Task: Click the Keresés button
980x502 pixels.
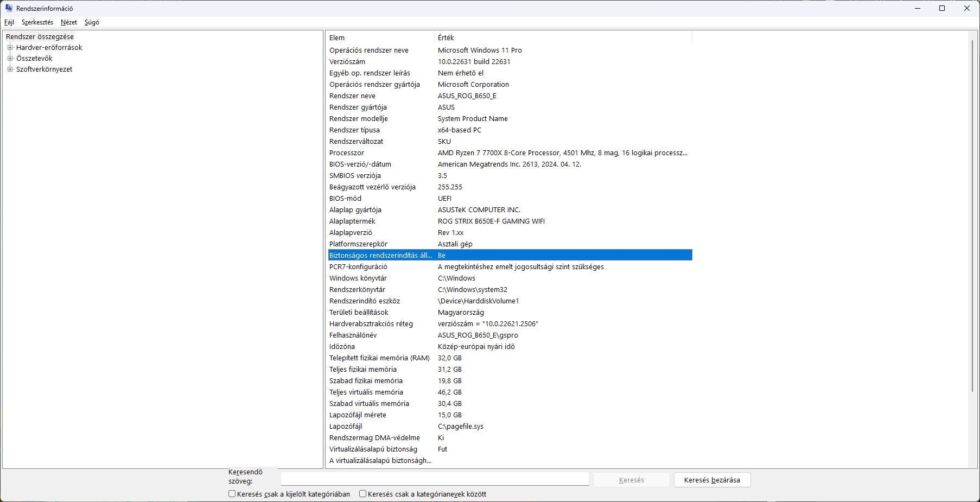Action: [x=632, y=480]
